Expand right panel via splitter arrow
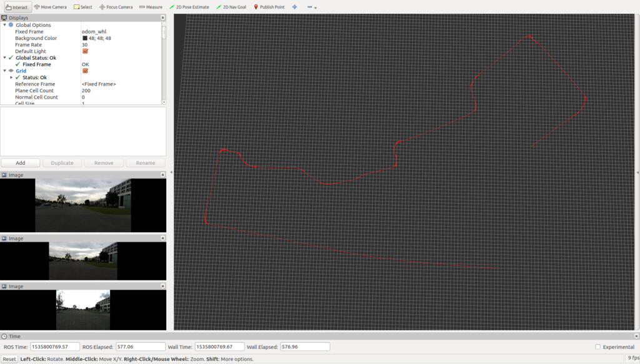Screen dimensions: 640x364 637,172
